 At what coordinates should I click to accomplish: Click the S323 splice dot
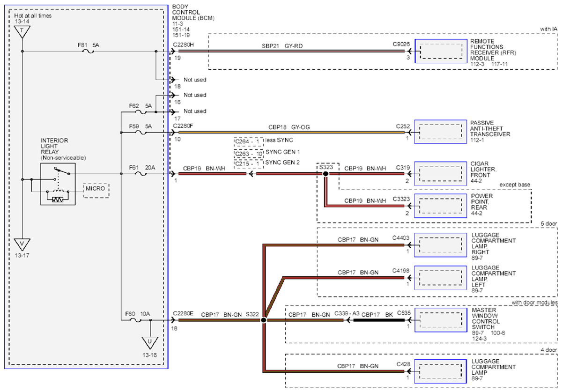coord(325,174)
